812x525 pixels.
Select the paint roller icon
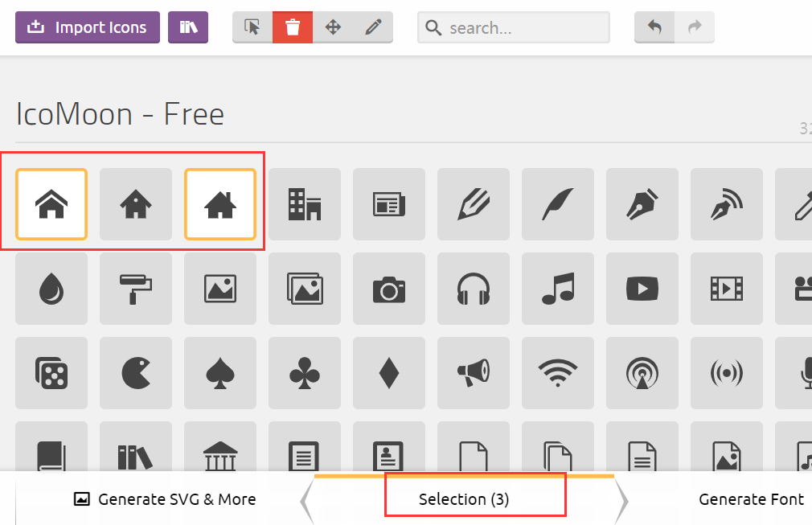pos(136,289)
